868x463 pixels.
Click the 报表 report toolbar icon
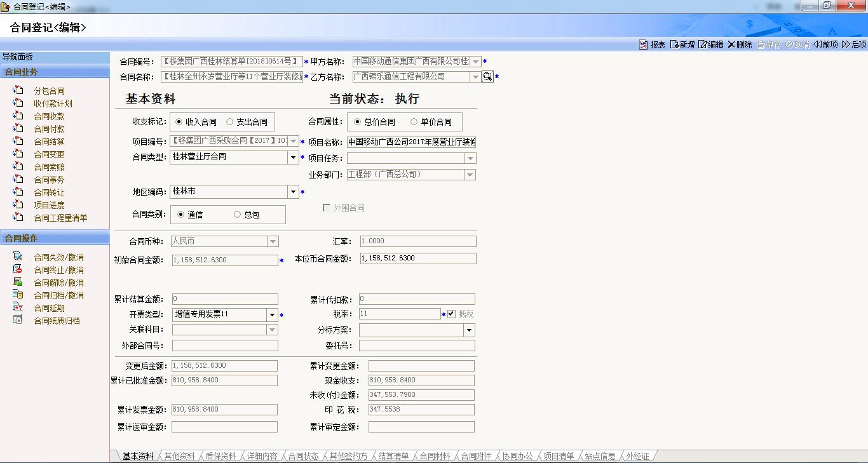click(x=644, y=44)
